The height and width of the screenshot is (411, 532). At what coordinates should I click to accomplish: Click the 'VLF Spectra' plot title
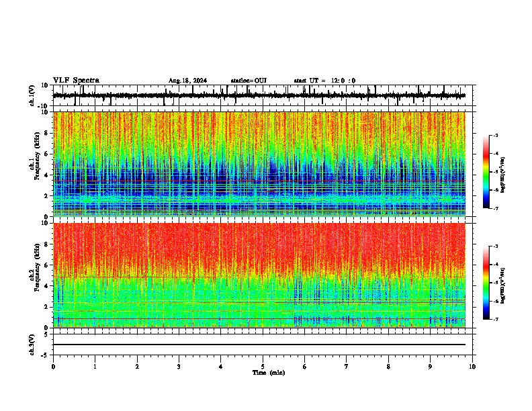(76, 81)
